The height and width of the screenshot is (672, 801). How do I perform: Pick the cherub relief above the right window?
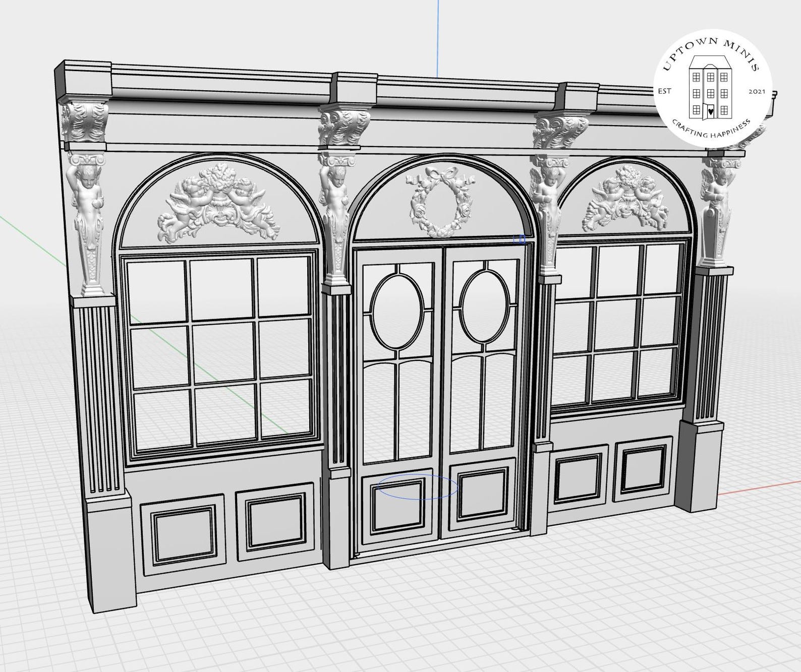coord(625,198)
